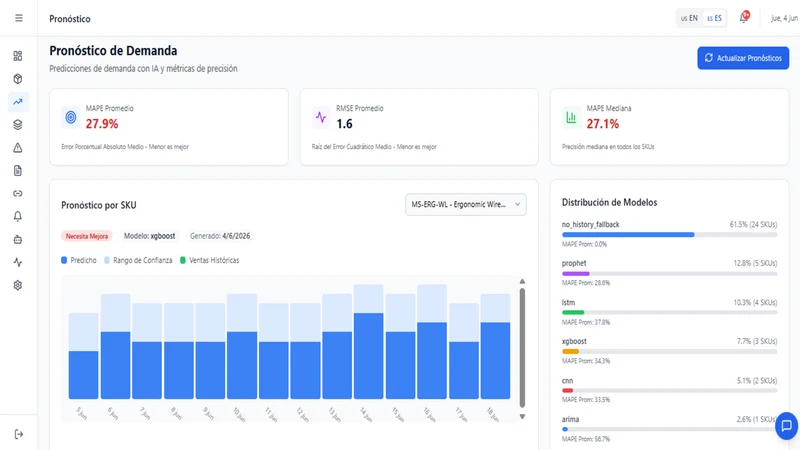Open the dashboard grid icon in sidebar

(x=18, y=56)
